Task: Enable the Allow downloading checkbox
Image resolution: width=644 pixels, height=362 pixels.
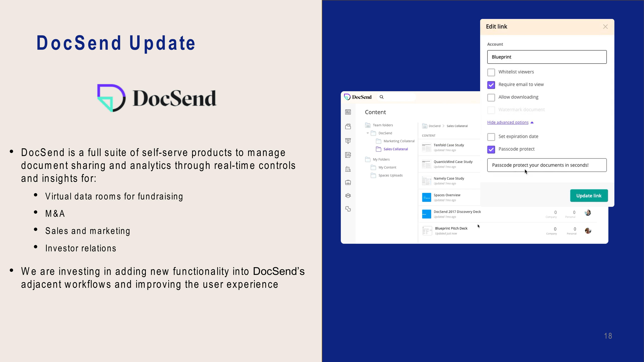Action: [491, 97]
